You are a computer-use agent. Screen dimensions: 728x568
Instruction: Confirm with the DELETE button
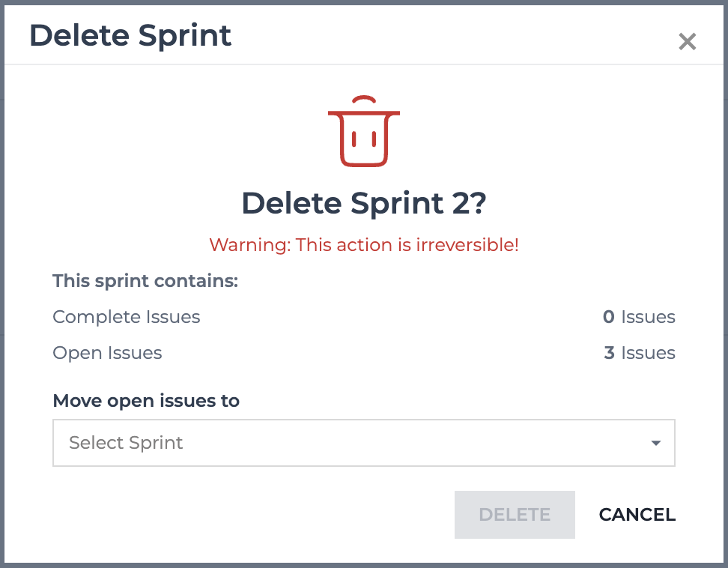[515, 515]
